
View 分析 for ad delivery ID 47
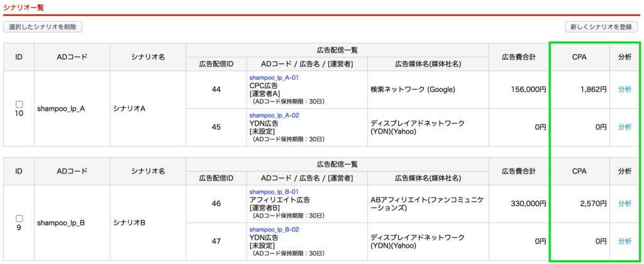coord(625,241)
